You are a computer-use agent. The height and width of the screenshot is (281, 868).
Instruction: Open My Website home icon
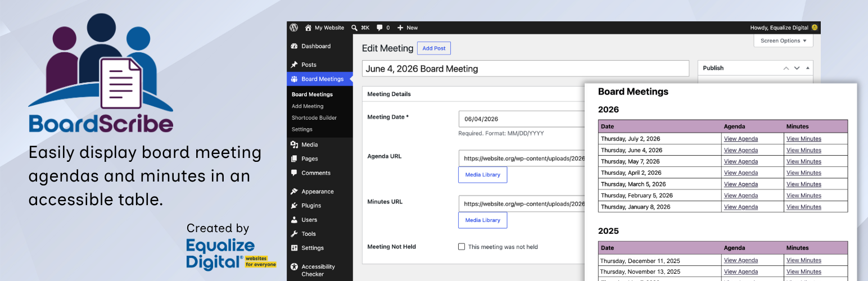(308, 28)
